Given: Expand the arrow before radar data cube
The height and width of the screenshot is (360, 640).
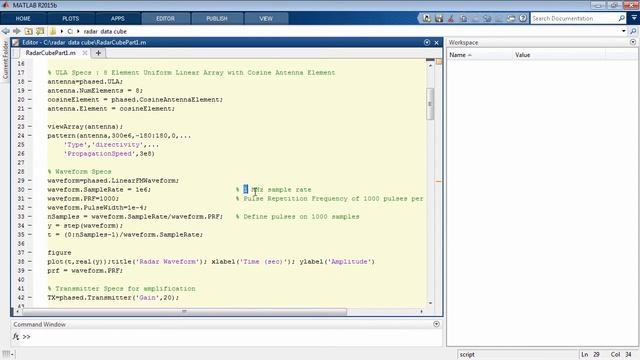Looking at the screenshot, I should click(x=78, y=31).
